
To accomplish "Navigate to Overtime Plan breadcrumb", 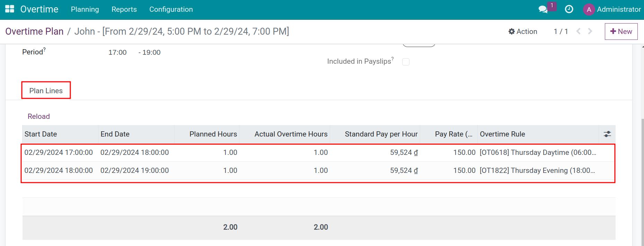I will point(34,32).
